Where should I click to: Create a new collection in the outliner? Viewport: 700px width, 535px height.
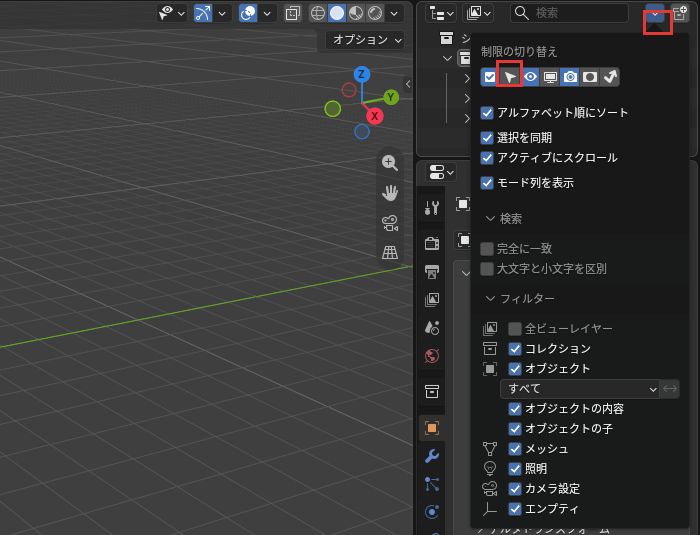tap(680, 13)
